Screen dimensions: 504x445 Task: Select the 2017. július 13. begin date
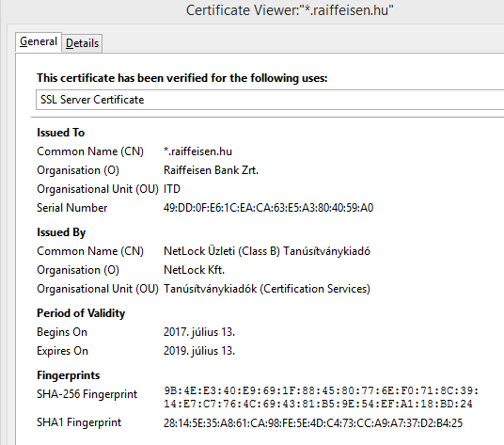tap(199, 332)
